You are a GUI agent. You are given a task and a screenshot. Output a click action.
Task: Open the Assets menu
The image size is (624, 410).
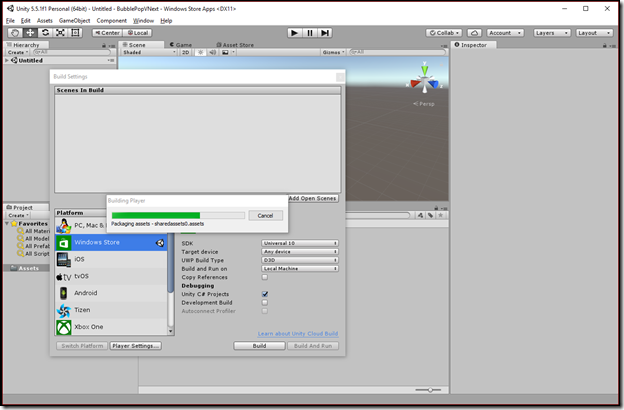tap(45, 21)
